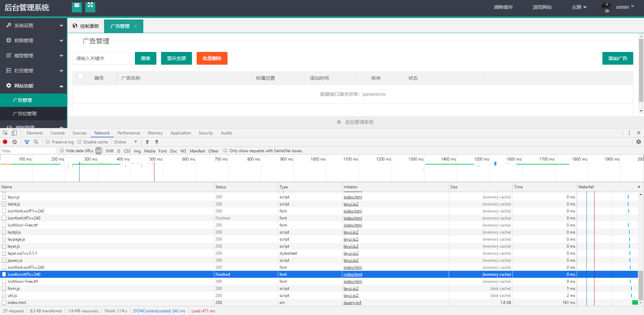Click 清除缓存 in the header

(503, 7)
